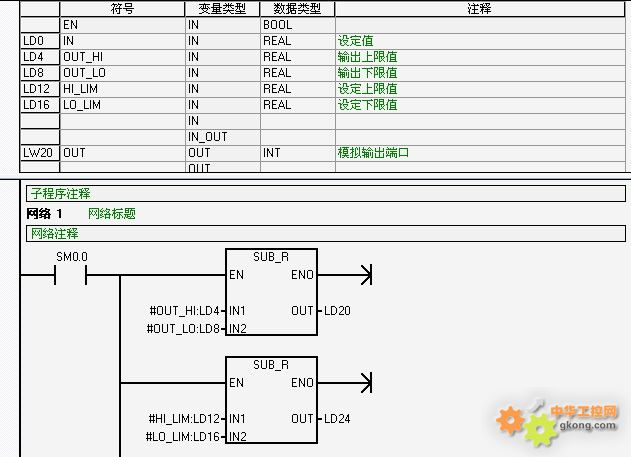
Task: Select the IN symbol cell in LD0 row
Action: 122,41
